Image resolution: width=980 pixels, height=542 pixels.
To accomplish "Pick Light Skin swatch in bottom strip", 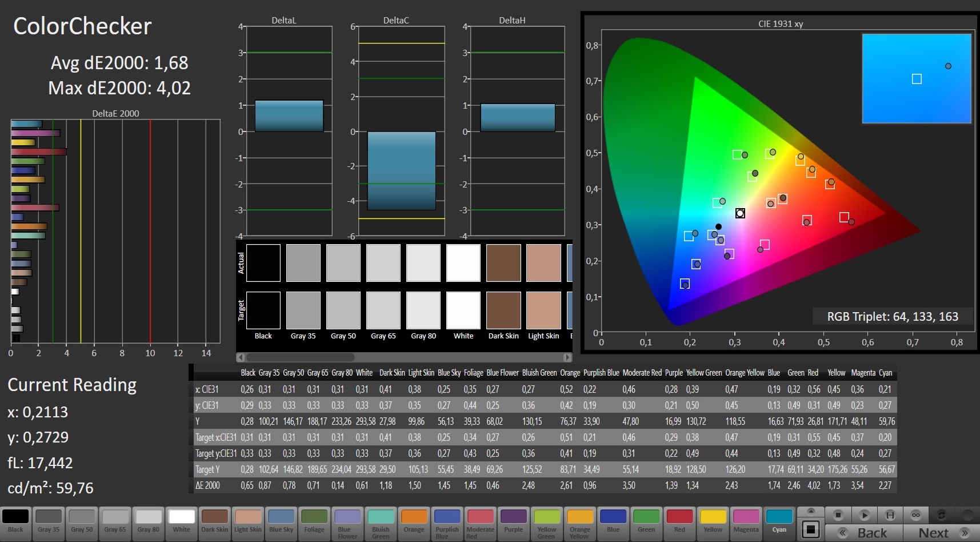I will tap(247, 523).
